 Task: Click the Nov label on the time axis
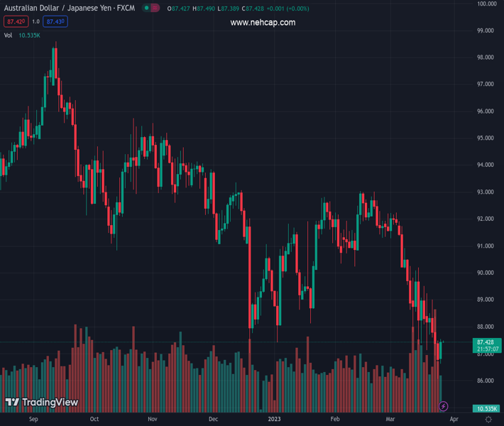pos(152,420)
